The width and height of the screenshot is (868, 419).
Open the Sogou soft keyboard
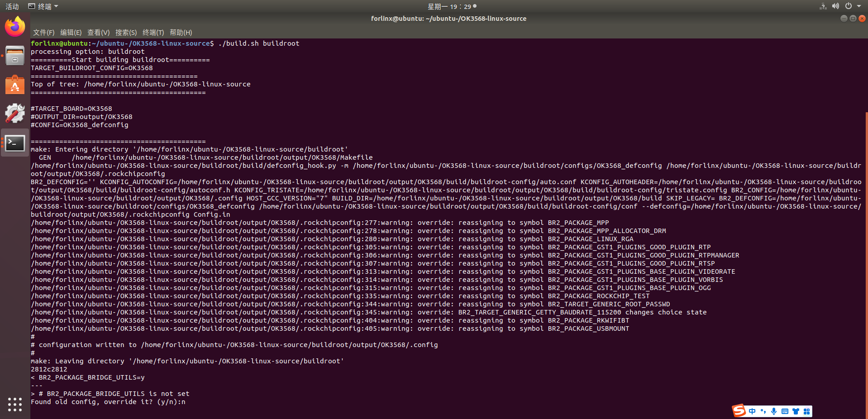[785, 411]
